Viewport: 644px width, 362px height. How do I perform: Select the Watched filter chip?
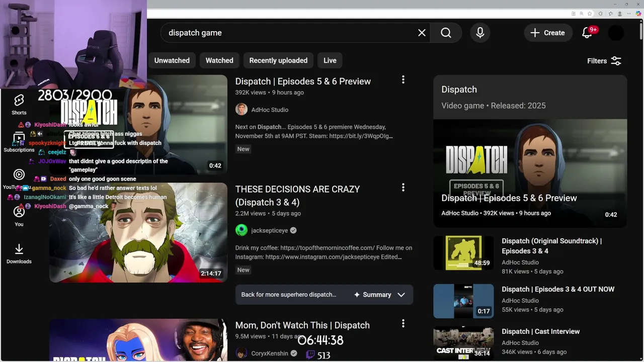pyautogui.click(x=219, y=60)
